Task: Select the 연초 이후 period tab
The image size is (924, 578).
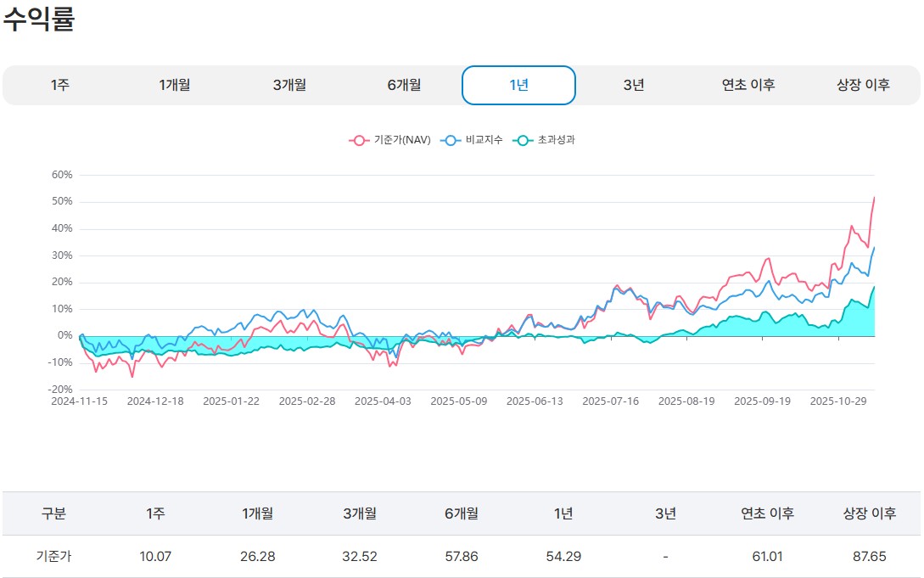Action: 748,85
